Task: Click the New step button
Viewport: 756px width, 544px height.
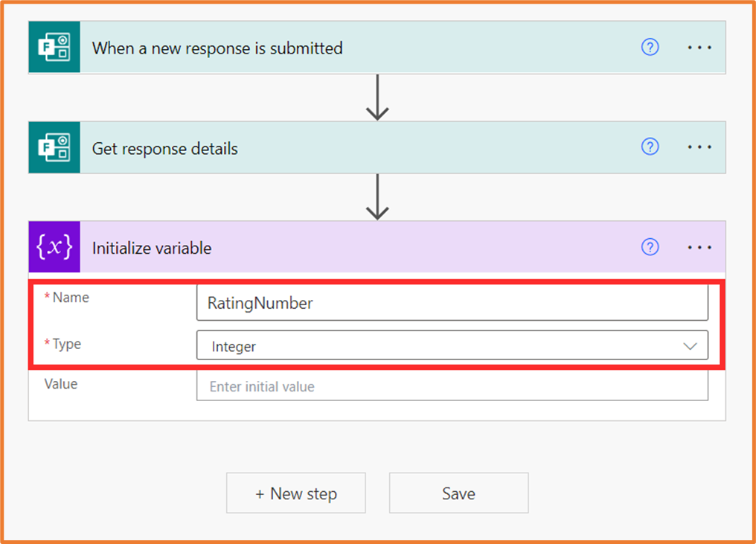Action: click(x=295, y=493)
